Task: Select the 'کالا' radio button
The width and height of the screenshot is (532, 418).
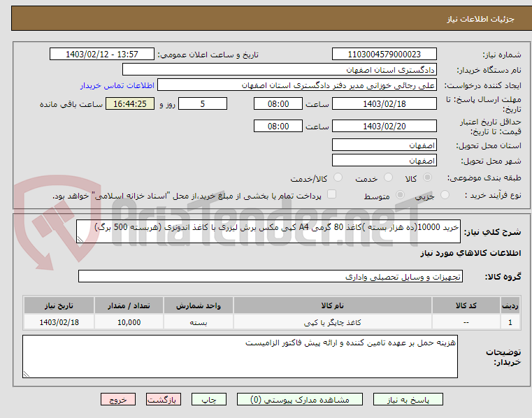Action: 428,178
